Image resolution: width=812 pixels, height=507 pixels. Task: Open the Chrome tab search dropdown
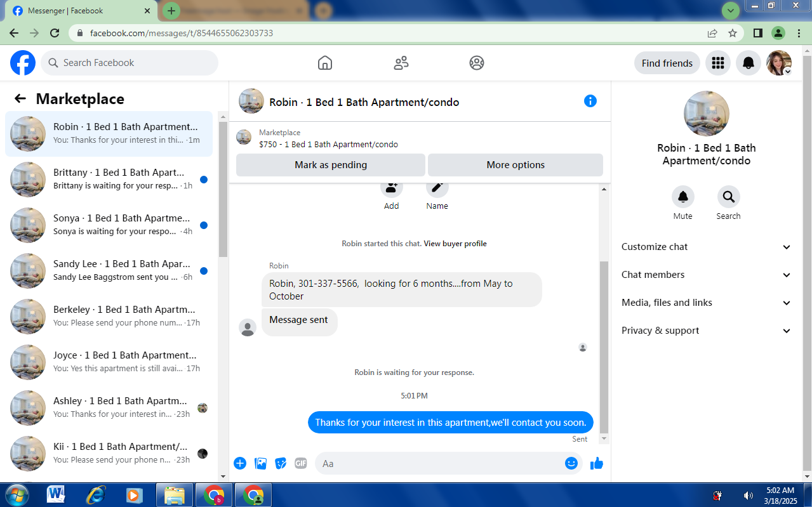[x=731, y=10]
